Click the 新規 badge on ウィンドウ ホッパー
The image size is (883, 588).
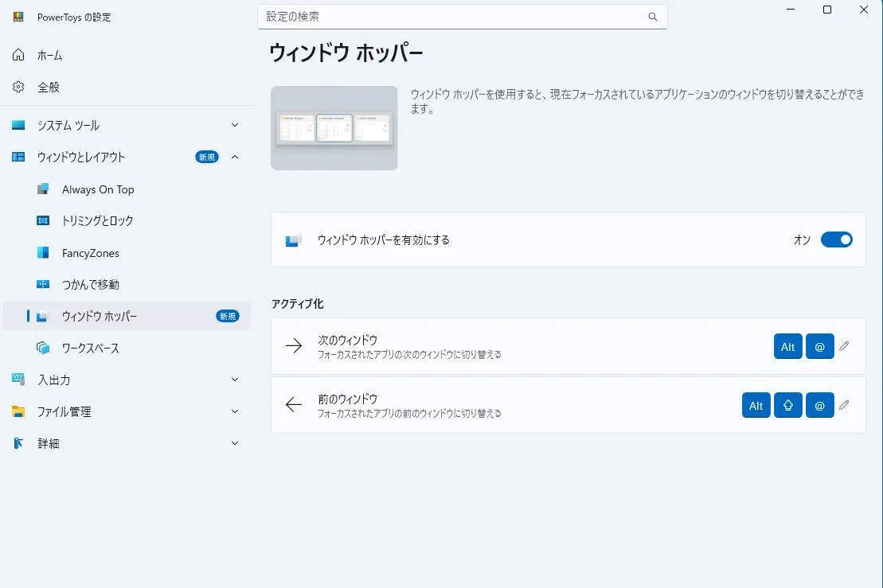pyautogui.click(x=228, y=316)
